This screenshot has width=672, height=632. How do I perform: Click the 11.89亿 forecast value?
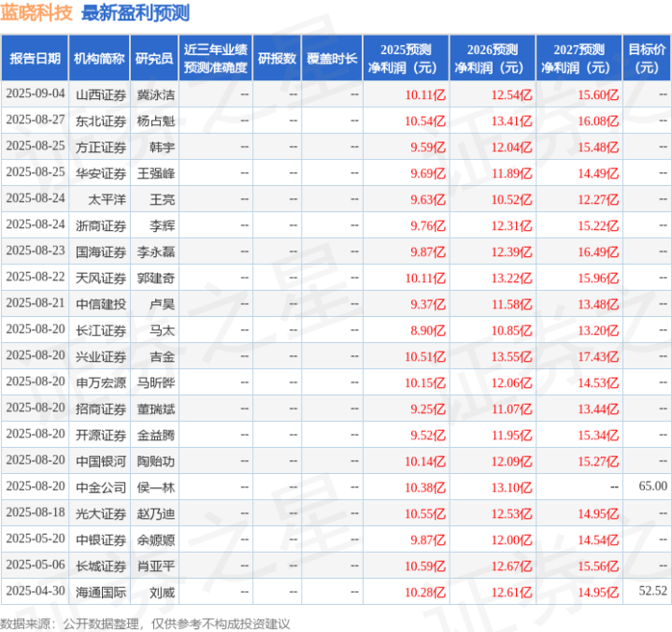(x=512, y=174)
